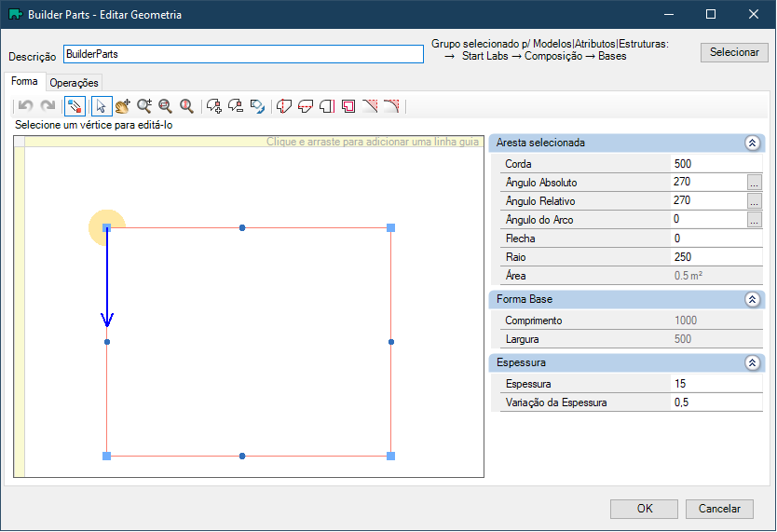Image resolution: width=777 pixels, height=532 pixels.
Task: Click the Selecionar button
Action: pos(734,52)
